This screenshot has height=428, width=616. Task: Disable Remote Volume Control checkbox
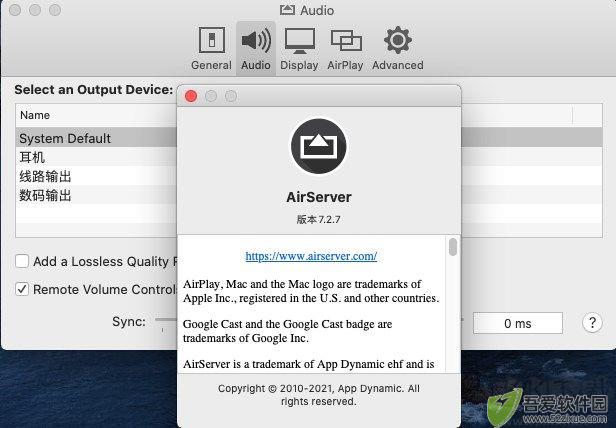click(x=22, y=289)
